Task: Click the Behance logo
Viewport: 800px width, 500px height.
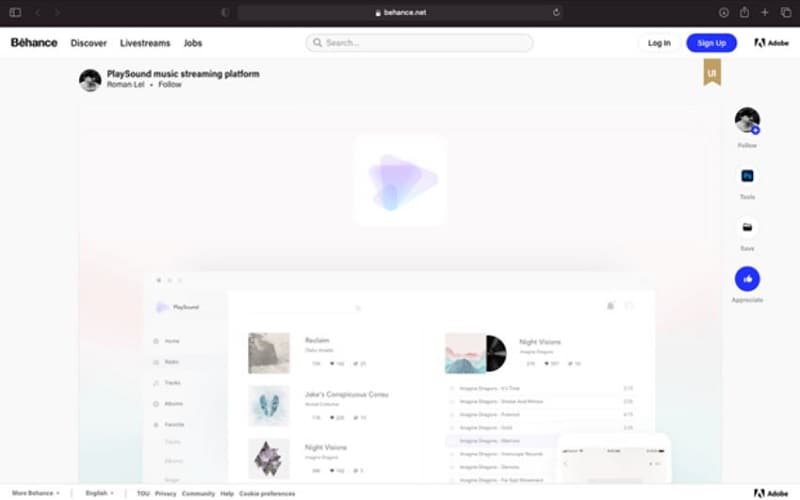Action: (x=34, y=43)
